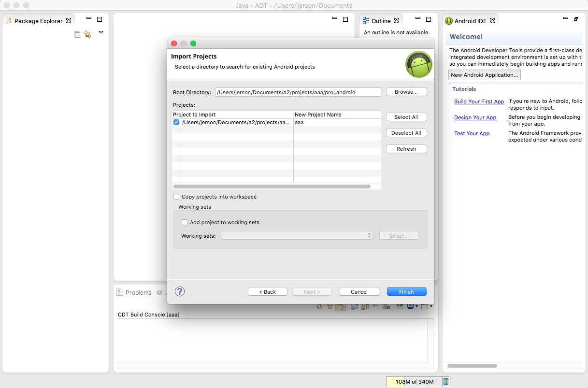Click Select All button
588x388 pixels.
coord(406,117)
